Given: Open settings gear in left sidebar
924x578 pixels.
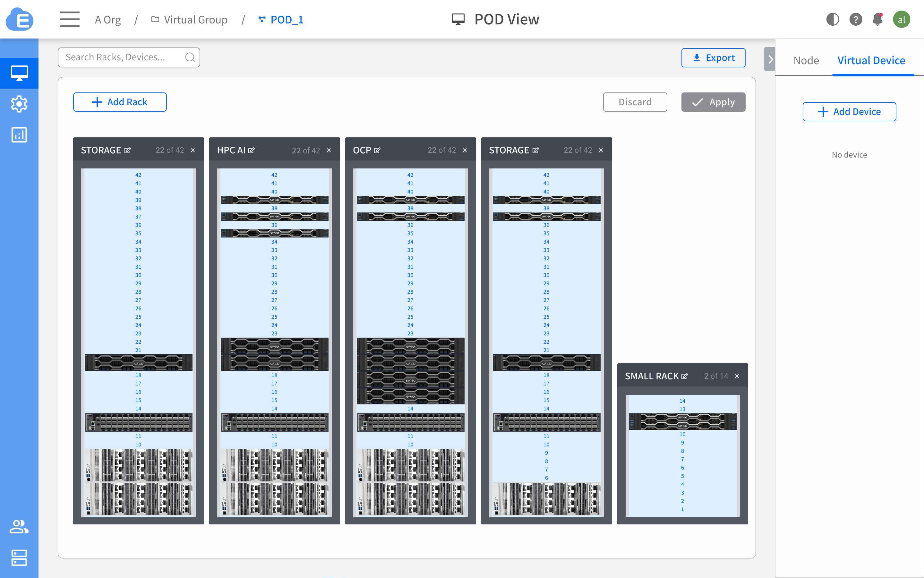Looking at the screenshot, I should 19,104.
